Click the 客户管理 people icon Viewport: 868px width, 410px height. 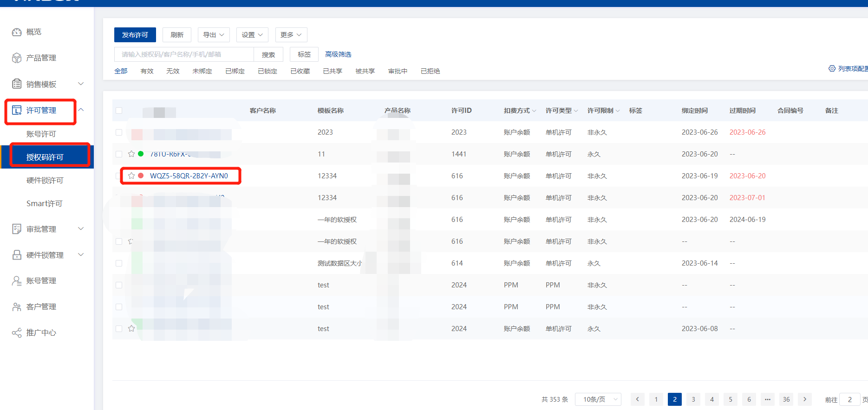17,307
